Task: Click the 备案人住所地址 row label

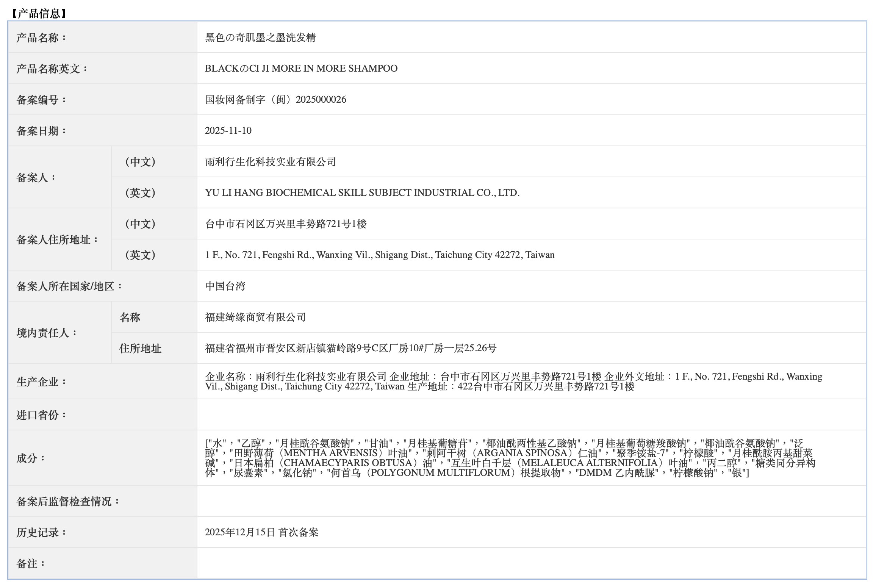Action: click(x=58, y=239)
